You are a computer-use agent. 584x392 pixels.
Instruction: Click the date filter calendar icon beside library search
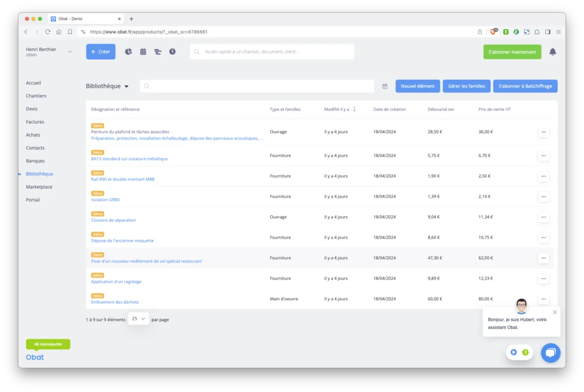click(385, 86)
